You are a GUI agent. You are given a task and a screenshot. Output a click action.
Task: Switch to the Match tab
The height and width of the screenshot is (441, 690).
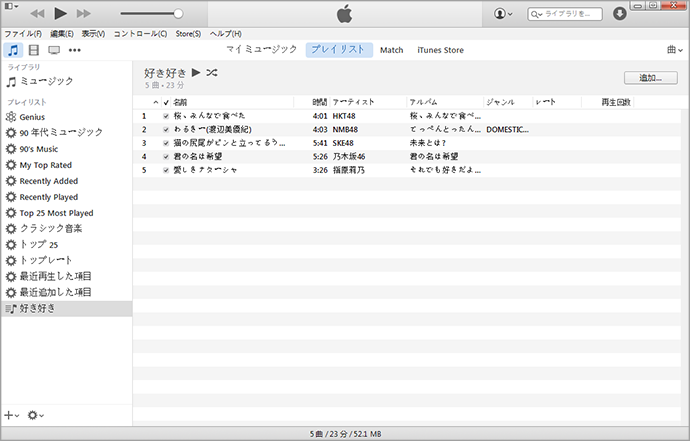tap(392, 50)
